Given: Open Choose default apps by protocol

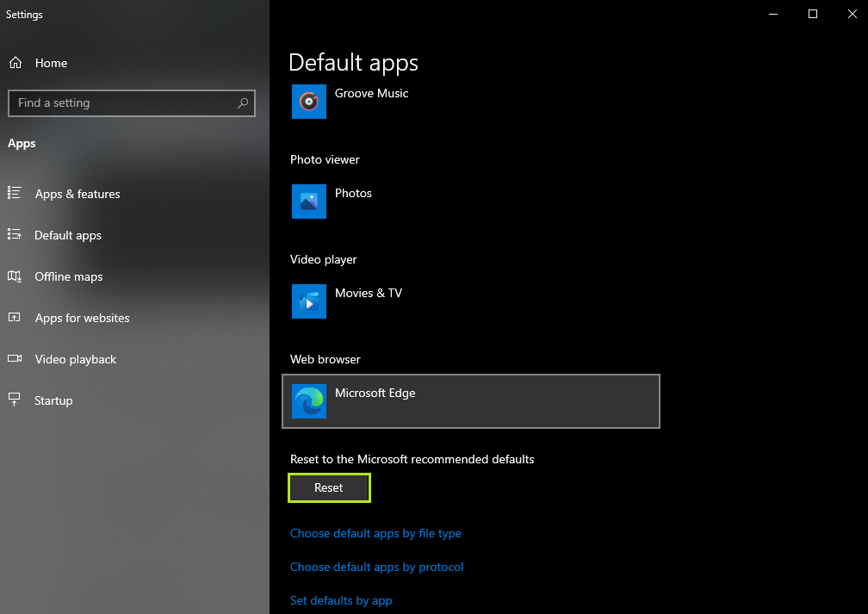Looking at the screenshot, I should click(376, 567).
